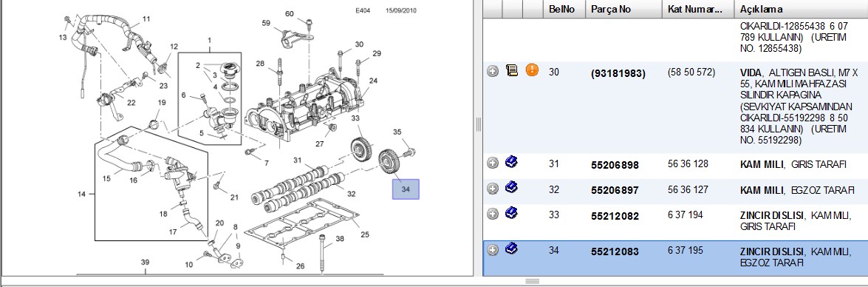Sort by the Parça No column header

624,10
